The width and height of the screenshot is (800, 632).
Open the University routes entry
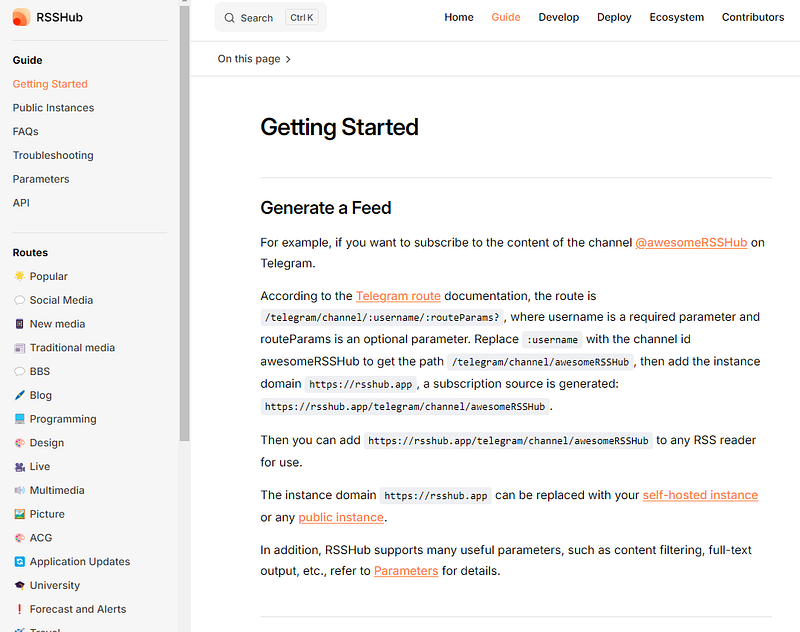(55, 585)
